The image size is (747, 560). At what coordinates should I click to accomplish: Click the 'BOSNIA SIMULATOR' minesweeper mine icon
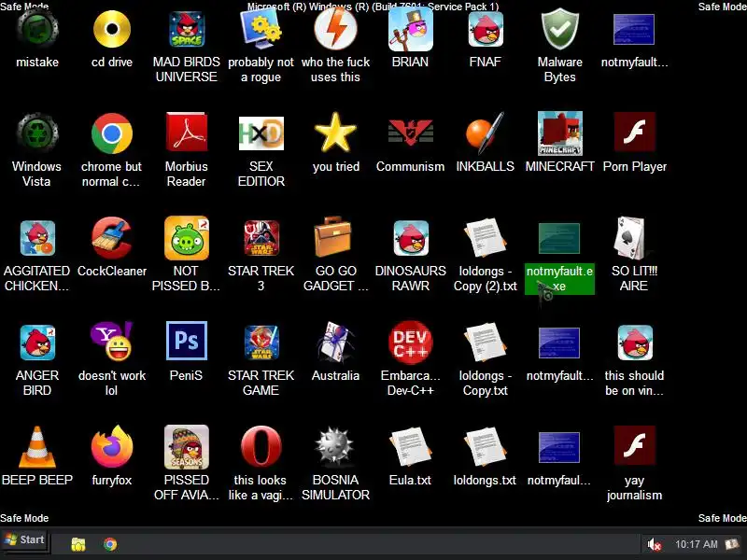335,446
